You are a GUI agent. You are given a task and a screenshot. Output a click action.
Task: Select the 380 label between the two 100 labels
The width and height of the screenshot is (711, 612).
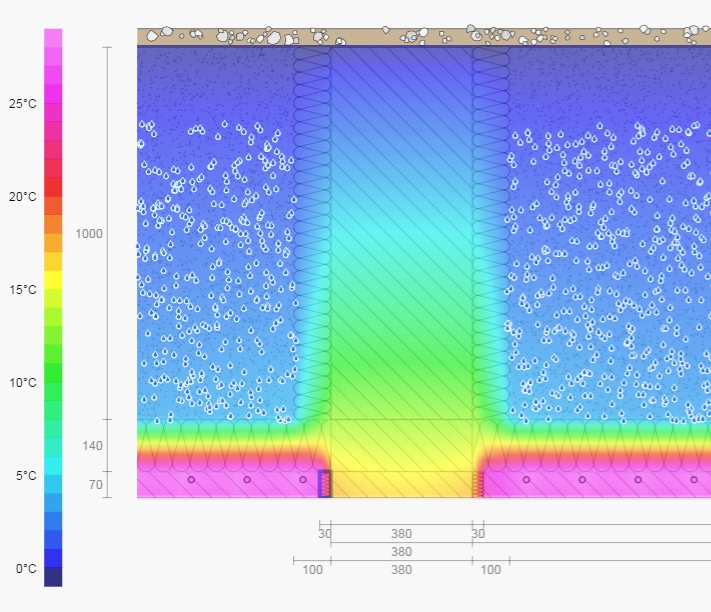pos(401,570)
